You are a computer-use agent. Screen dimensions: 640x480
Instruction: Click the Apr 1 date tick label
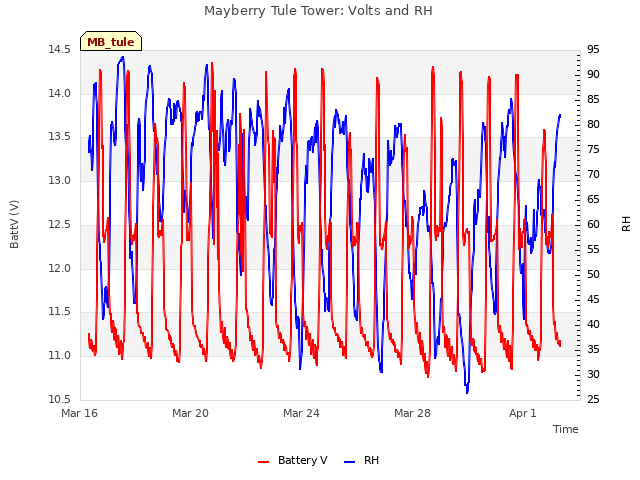click(523, 413)
